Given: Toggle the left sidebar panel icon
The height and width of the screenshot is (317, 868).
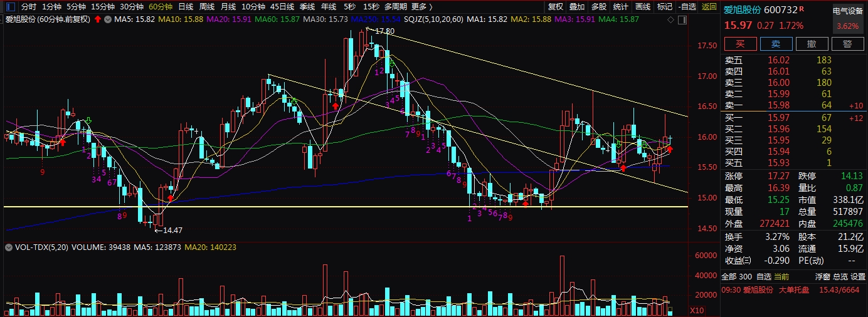Looking at the screenshot, I should click(11, 6).
